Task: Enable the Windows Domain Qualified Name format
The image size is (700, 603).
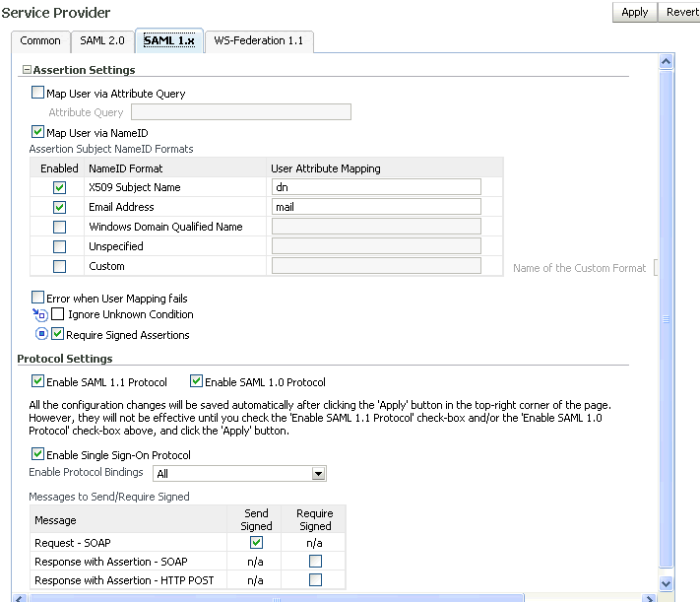Action: [59, 227]
